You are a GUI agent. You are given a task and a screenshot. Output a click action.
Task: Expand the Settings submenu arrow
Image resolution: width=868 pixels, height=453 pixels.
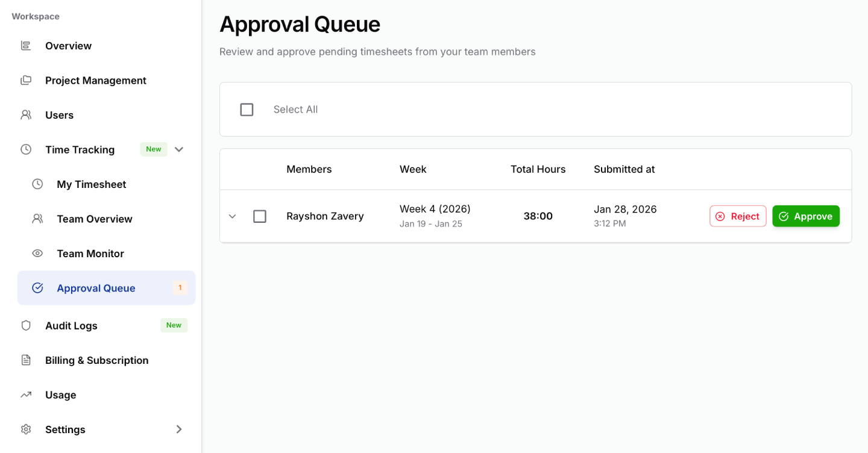click(179, 429)
